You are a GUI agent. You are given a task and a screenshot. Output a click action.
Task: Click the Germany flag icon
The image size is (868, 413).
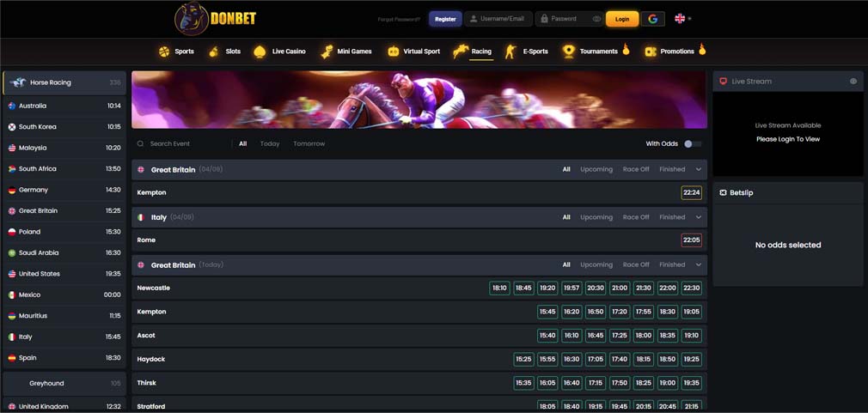pyautogui.click(x=12, y=190)
